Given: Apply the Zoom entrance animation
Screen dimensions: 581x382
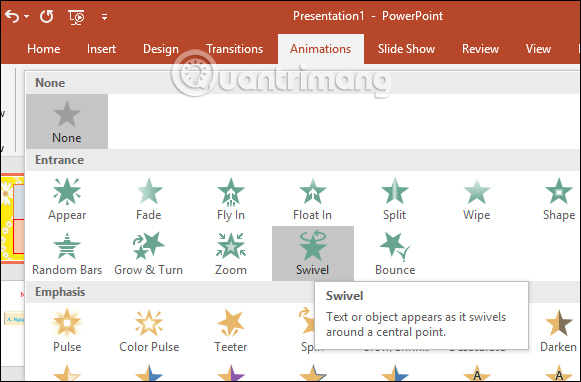Looking at the screenshot, I should point(230,254).
